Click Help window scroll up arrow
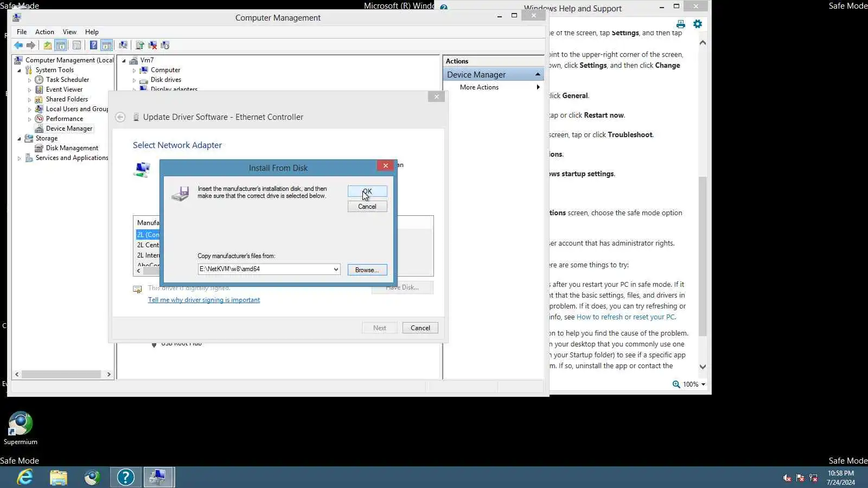This screenshot has height=488, width=868. tap(703, 42)
